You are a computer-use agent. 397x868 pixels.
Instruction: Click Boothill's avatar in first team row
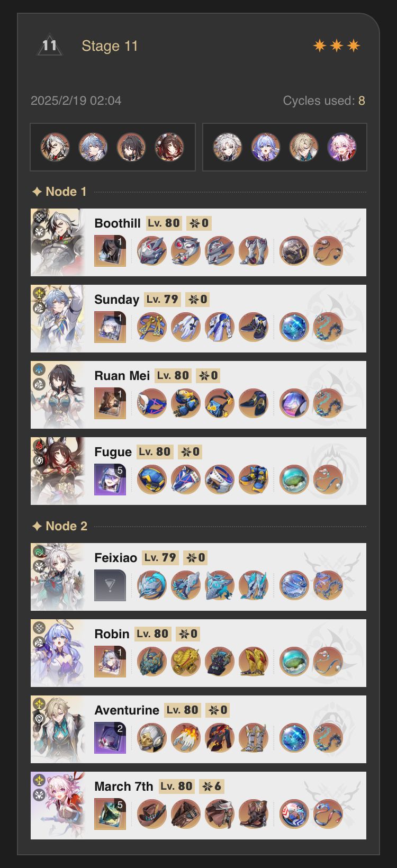tap(55, 147)
